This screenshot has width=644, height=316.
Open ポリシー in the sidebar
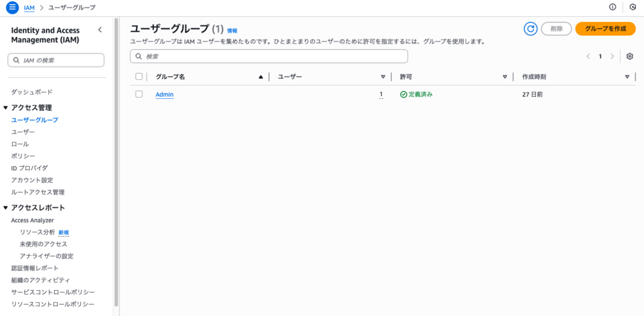click(23, 156)
